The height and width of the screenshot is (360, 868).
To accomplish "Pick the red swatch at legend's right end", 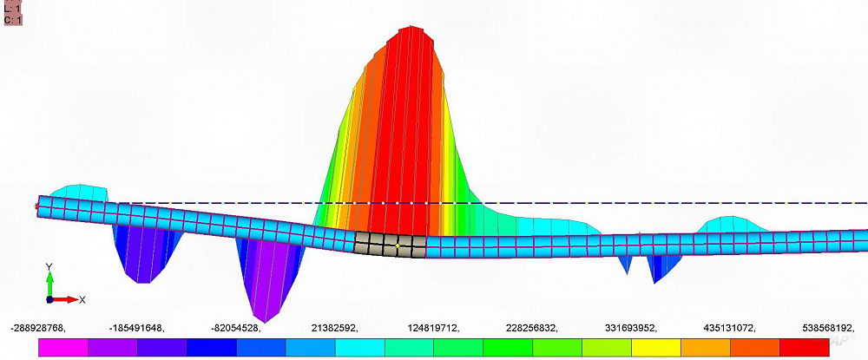I will click(x=804, y=347).
